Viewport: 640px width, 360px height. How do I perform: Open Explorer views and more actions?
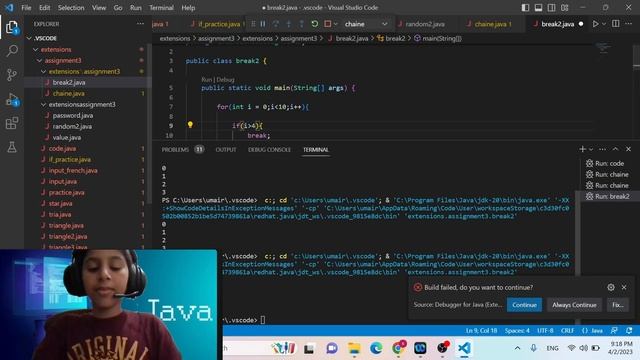140,24
